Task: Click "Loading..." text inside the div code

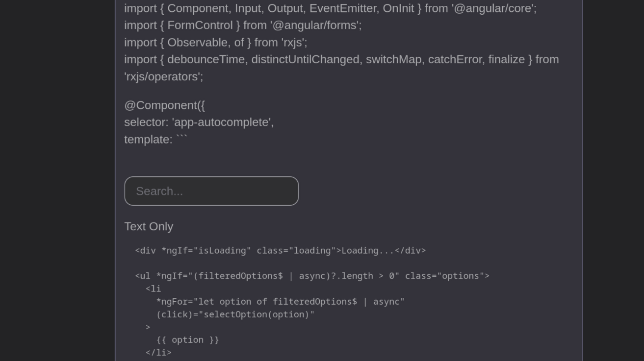Action: [368, 251]
